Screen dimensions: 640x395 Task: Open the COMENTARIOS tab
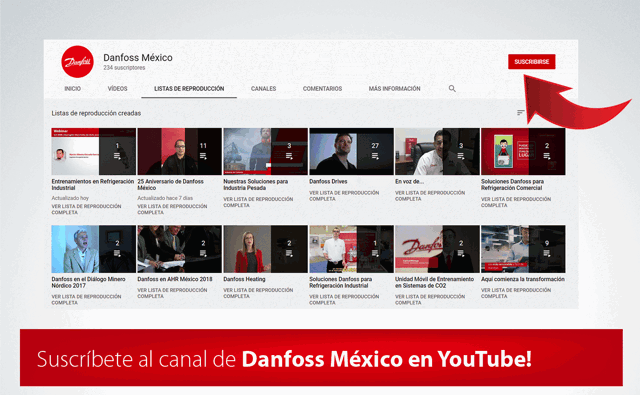click(x=322, y=89)
